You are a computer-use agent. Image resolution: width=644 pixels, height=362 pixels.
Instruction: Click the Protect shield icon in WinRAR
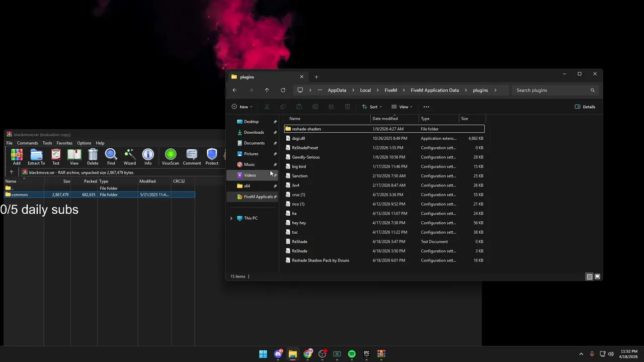click(212, 157)
